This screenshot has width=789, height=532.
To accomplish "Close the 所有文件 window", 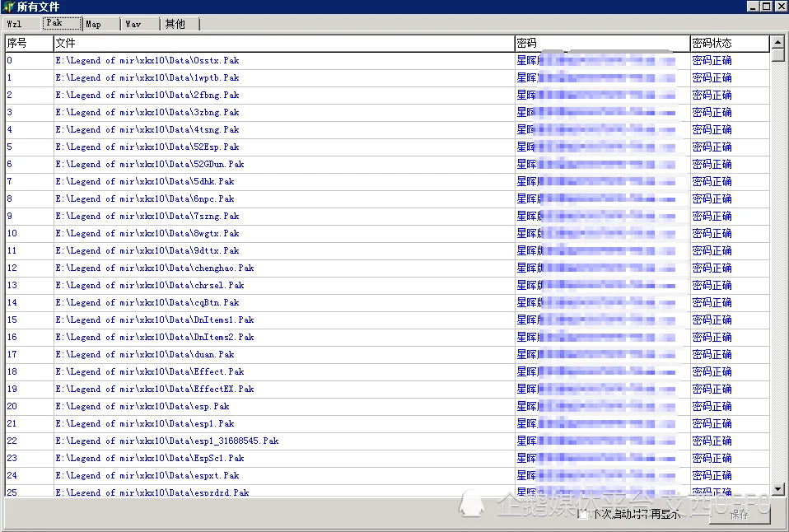I will [x=780, y=7].
